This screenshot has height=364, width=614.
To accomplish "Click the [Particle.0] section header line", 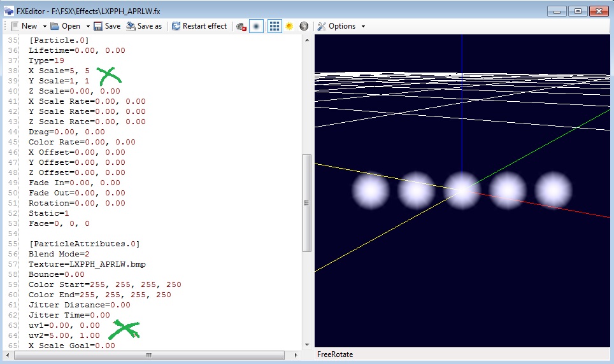I will coord(59,40).
